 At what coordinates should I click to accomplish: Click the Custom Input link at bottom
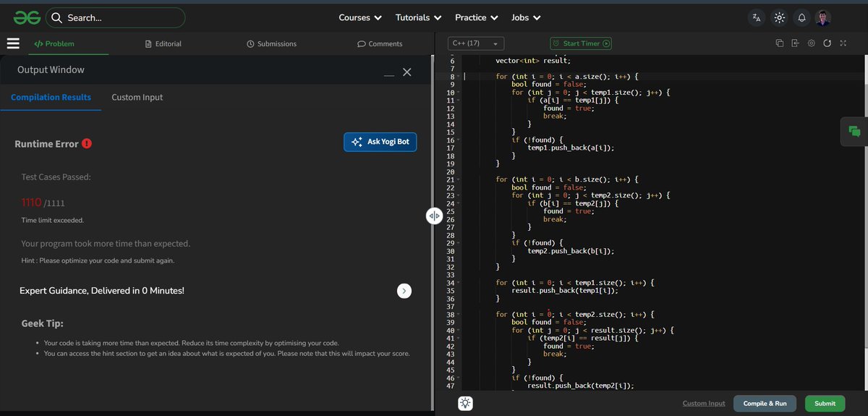(703, 404)
